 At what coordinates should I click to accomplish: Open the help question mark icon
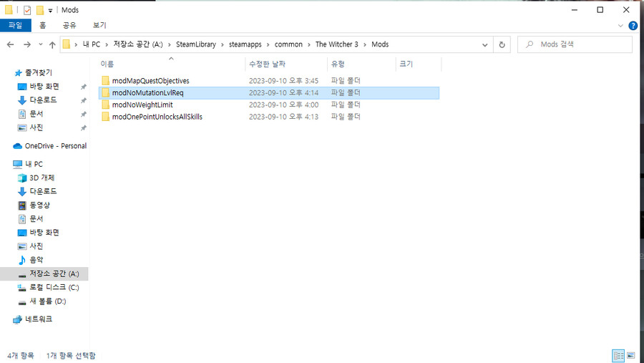pos(633,25)
